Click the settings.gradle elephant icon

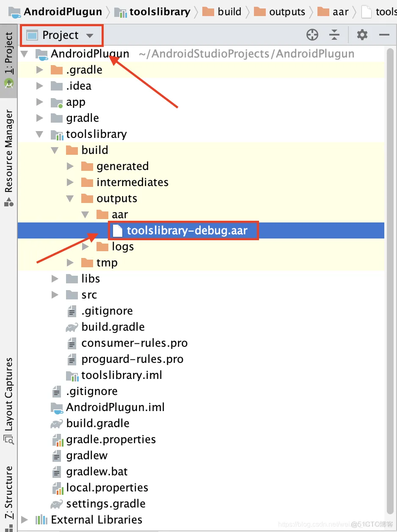click(x=57, y=504)
